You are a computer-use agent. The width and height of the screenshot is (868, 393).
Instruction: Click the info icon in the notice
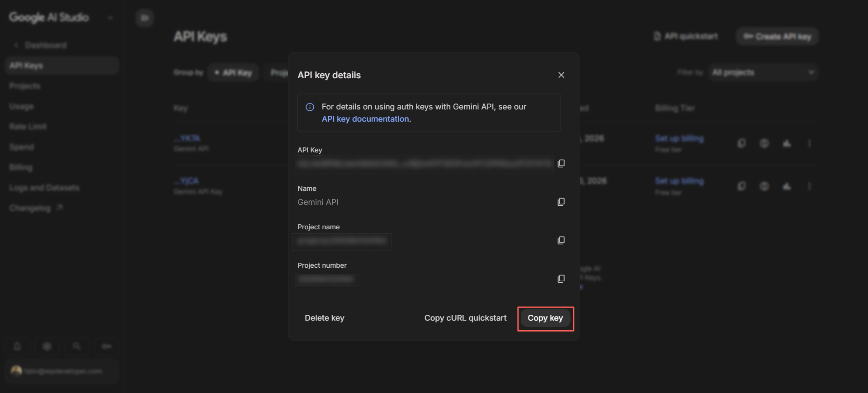[310, 107]
